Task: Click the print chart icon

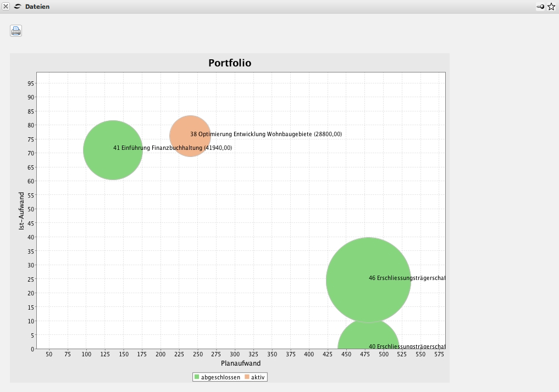Action: point(16,31)
